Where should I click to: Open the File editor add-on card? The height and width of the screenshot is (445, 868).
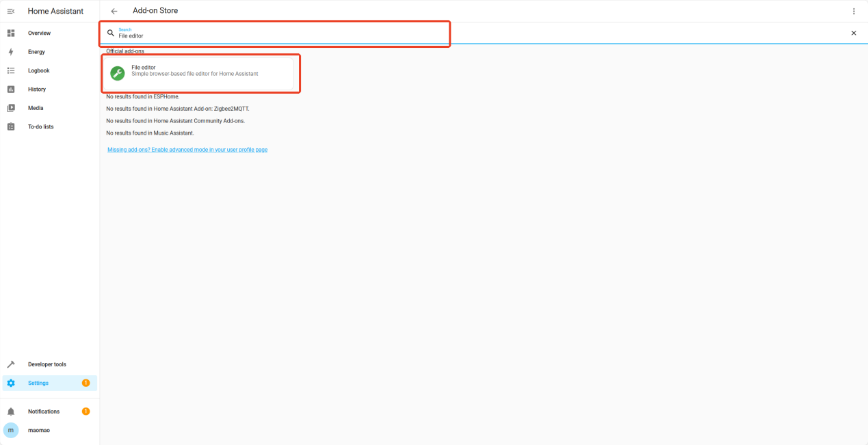(x=200, y=73)
